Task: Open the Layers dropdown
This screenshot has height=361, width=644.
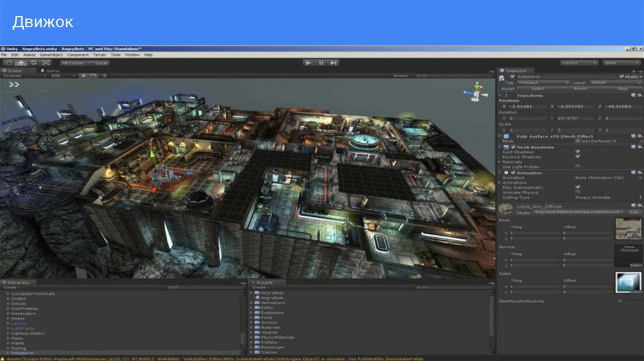Action: 579,63
